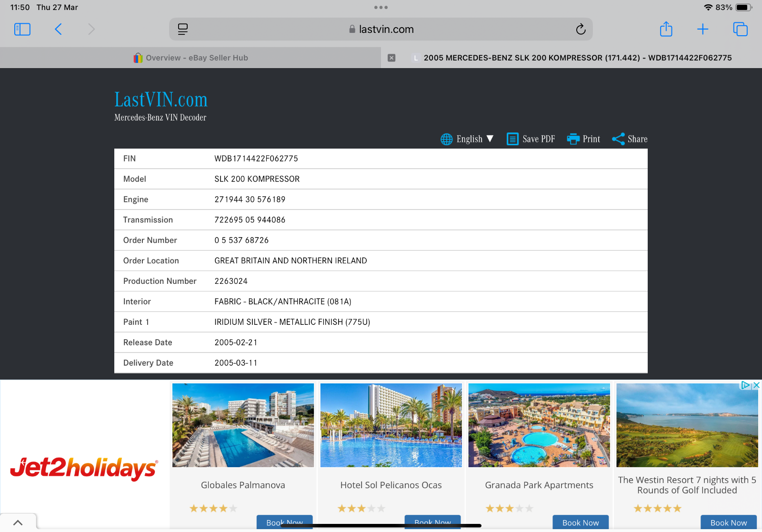Open the Granada Park Apartments title
The image size is (762, 532).
click(539, 485)
